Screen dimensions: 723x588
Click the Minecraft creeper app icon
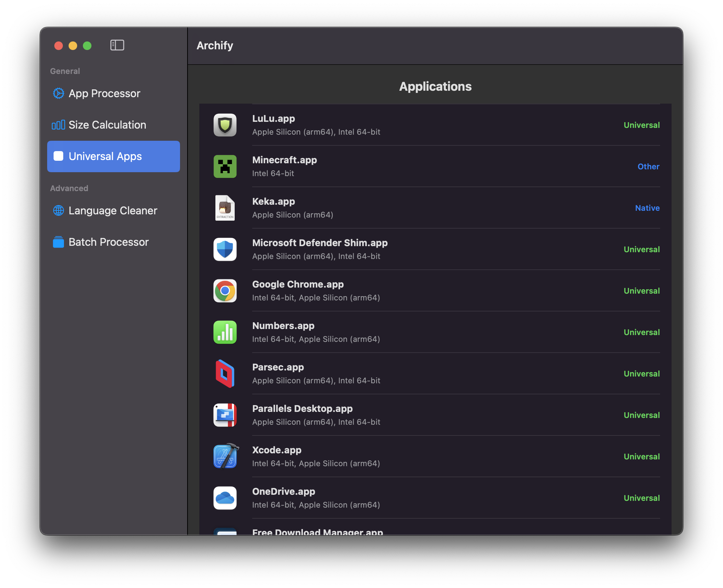(x=225, y=166)
